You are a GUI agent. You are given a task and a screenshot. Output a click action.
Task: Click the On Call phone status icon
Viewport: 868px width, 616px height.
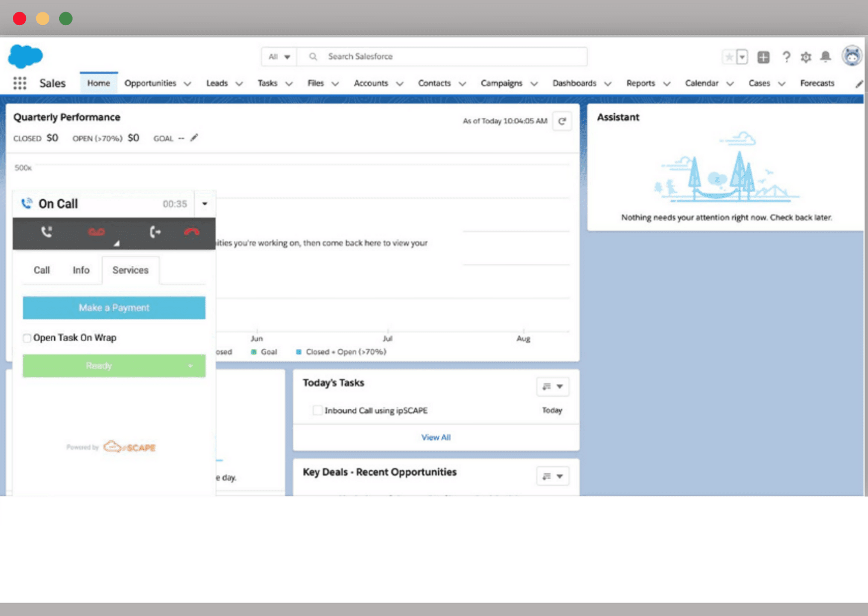[27, 203]
